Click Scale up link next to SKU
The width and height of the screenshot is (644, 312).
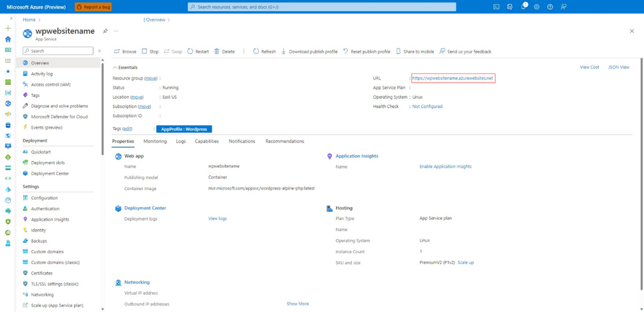[x=465, y=262]
